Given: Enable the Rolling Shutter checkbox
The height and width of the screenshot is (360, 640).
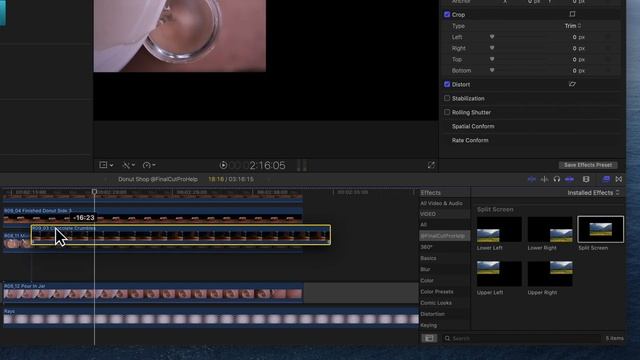Looking at the screenshot, I should coord(447,112).
